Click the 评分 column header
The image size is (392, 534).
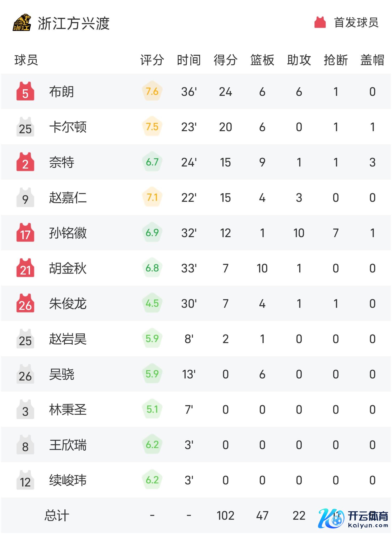point(152,60)
